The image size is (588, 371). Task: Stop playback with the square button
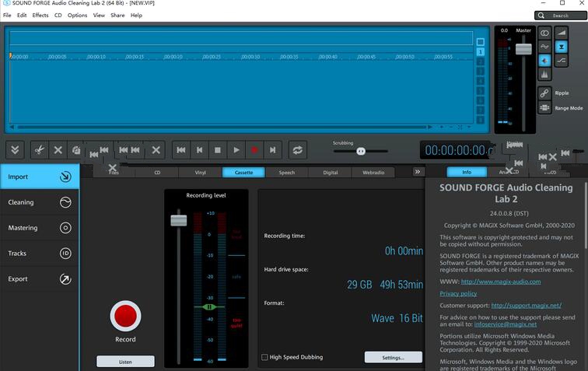point(218,150)
